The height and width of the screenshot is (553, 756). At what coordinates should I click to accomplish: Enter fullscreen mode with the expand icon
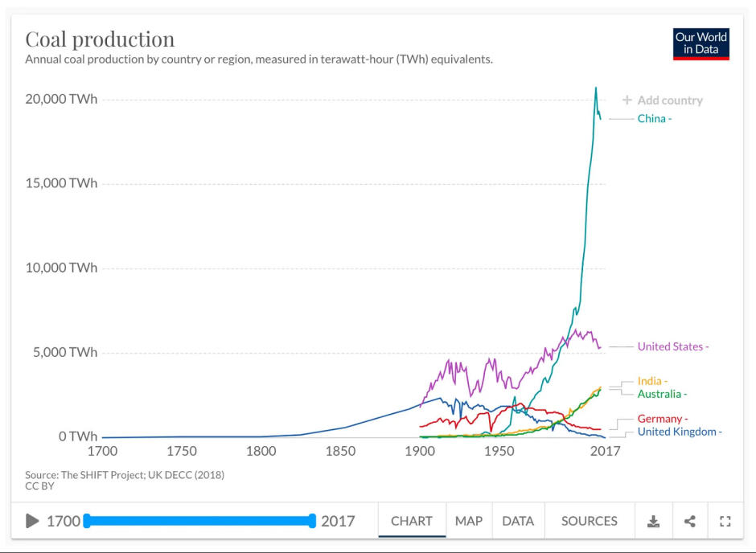pos(725,521)
